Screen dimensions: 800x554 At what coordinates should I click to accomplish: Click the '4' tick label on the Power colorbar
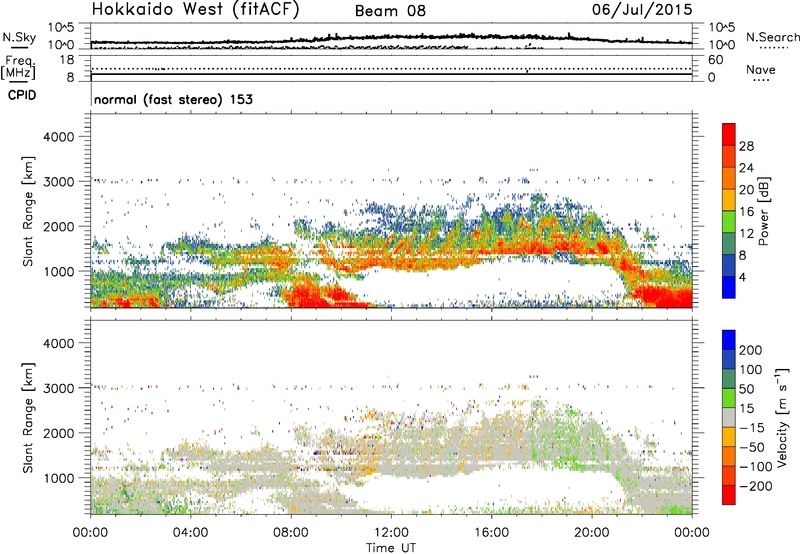(x=742, y=277)
